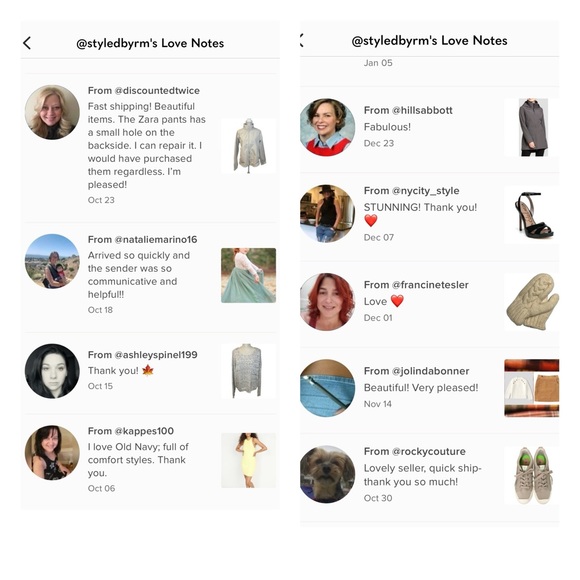Open the green skirt listing thumbnail
This screenshot has height=580, width=580.
click(x=249, y=275)
